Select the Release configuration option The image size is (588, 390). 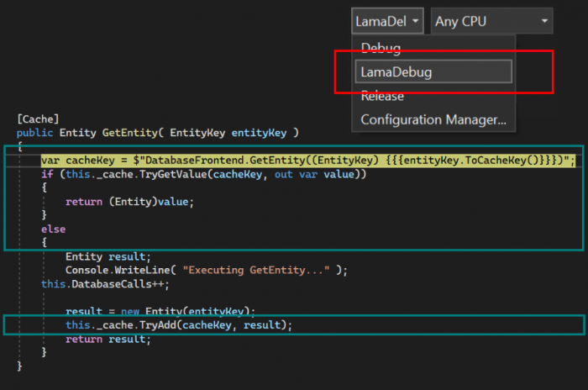[x=382, y=96]
